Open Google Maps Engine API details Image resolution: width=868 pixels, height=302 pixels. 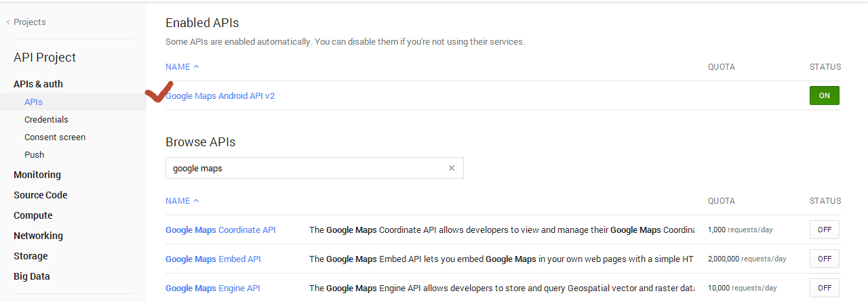pos(213,288)
